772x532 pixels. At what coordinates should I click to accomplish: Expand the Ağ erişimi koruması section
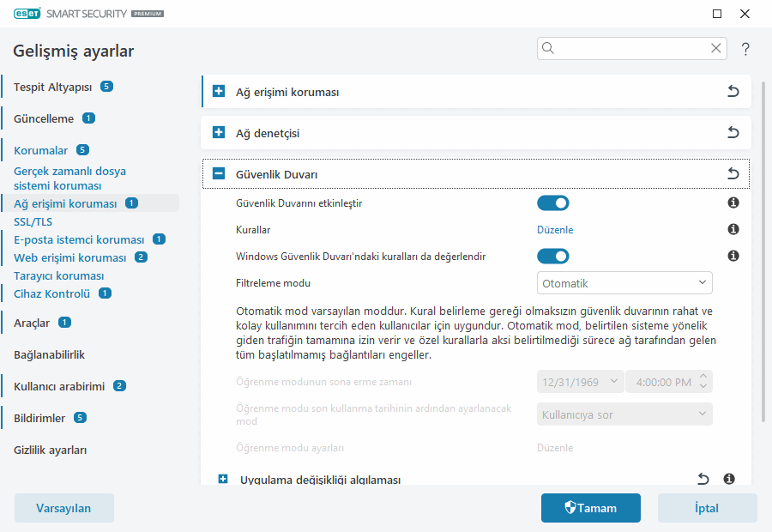point(219,92)
